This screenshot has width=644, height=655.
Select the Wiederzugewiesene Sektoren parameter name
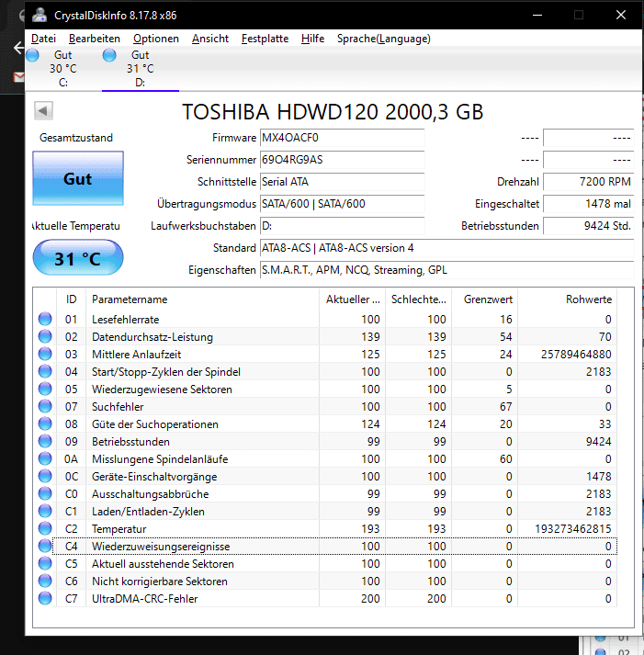[x=162, y=390]
